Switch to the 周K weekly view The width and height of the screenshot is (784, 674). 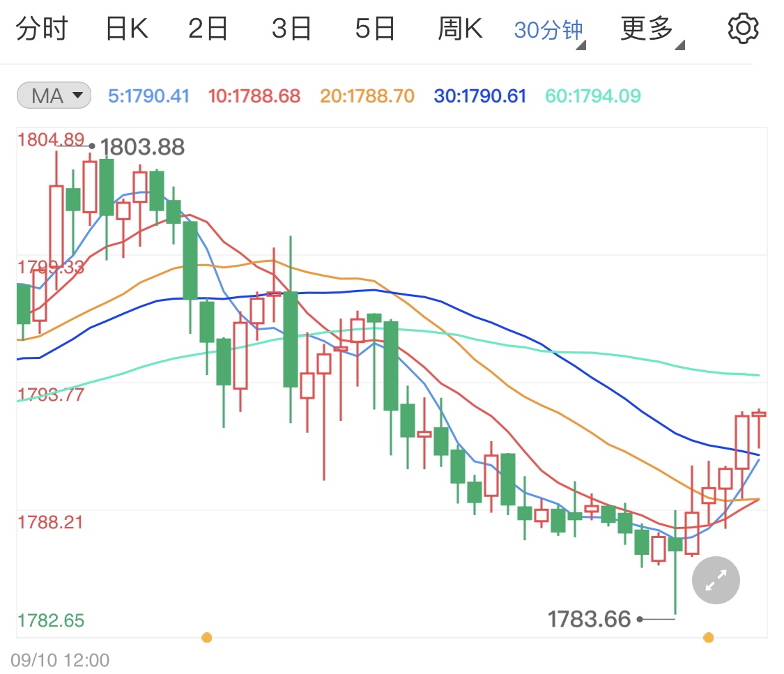(x=459, y=28)
